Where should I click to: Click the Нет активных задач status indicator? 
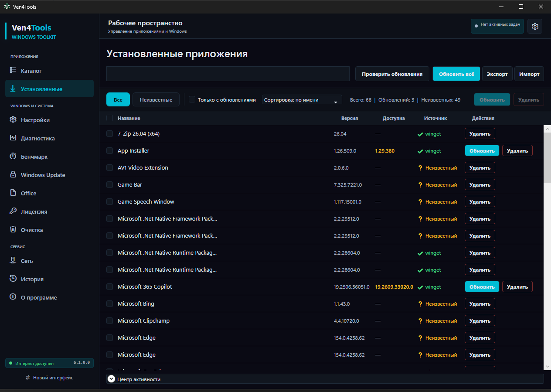(497, 26)
